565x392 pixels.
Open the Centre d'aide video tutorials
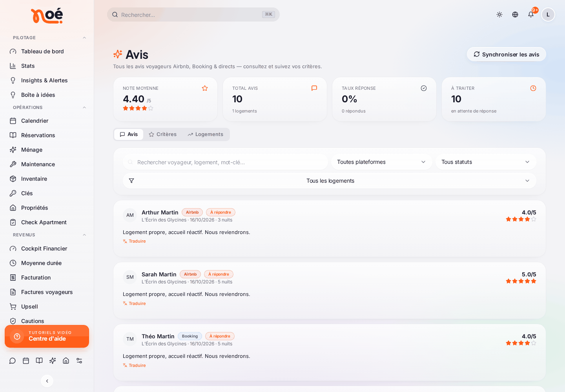coord(47,336)
